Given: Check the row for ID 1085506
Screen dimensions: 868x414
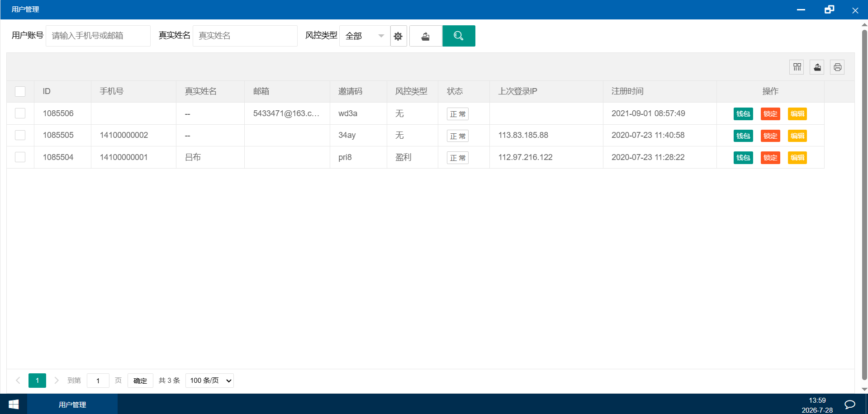Looking at the screenshot, I should [20, 113].
